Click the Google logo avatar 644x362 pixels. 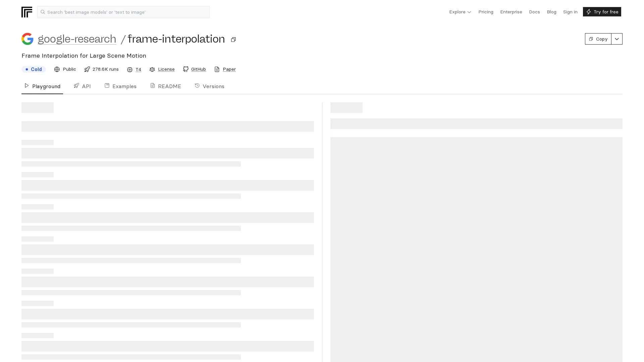[x=28, y=39]
